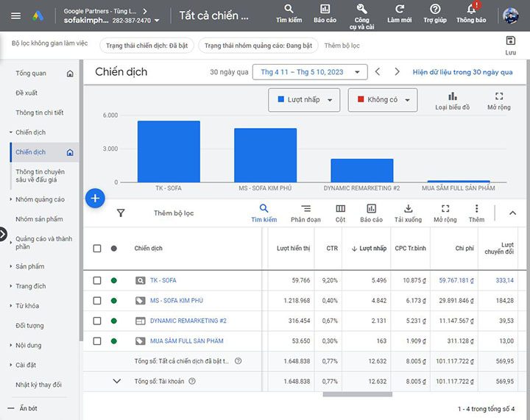
Task: Click Thêm bộ lọc field above table
Action: click(x=174, y=213)
